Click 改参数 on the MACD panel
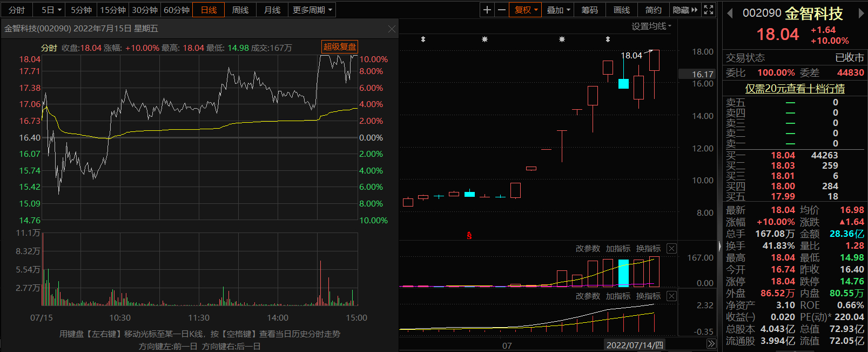Screen dimensions: 868x352 (x=588, y=296)
